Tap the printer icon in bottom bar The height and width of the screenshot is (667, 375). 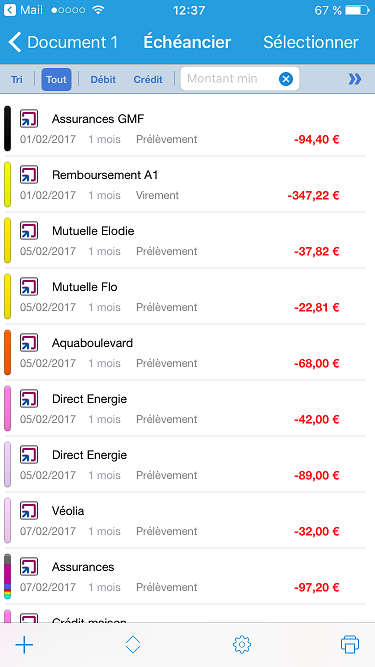pyautogui.click(x=350, y=644)
